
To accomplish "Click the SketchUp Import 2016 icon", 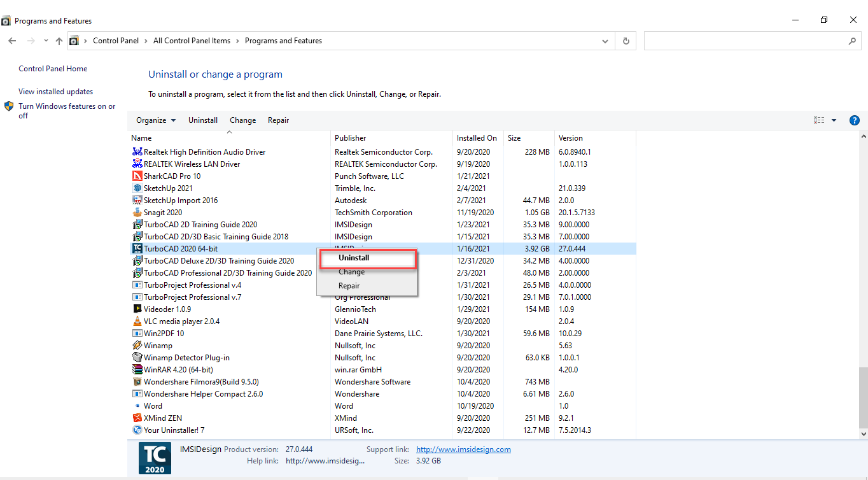I will point(137,201).
